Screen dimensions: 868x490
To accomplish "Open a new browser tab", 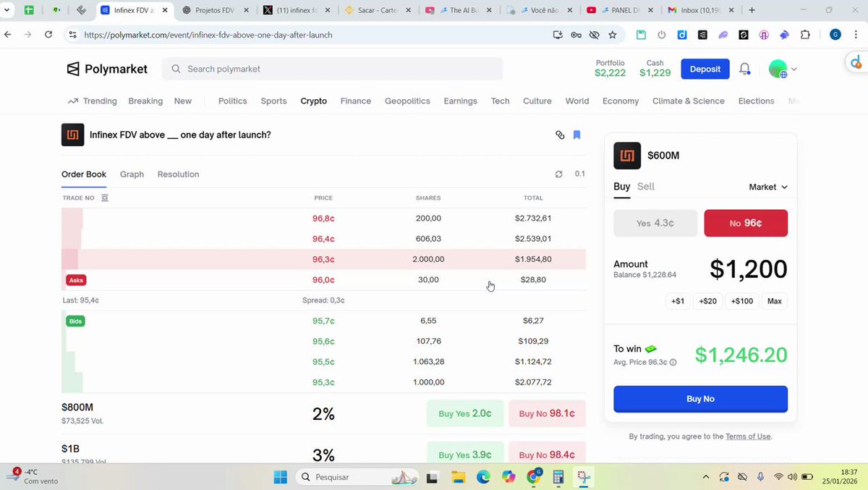I will pos(752,10).
